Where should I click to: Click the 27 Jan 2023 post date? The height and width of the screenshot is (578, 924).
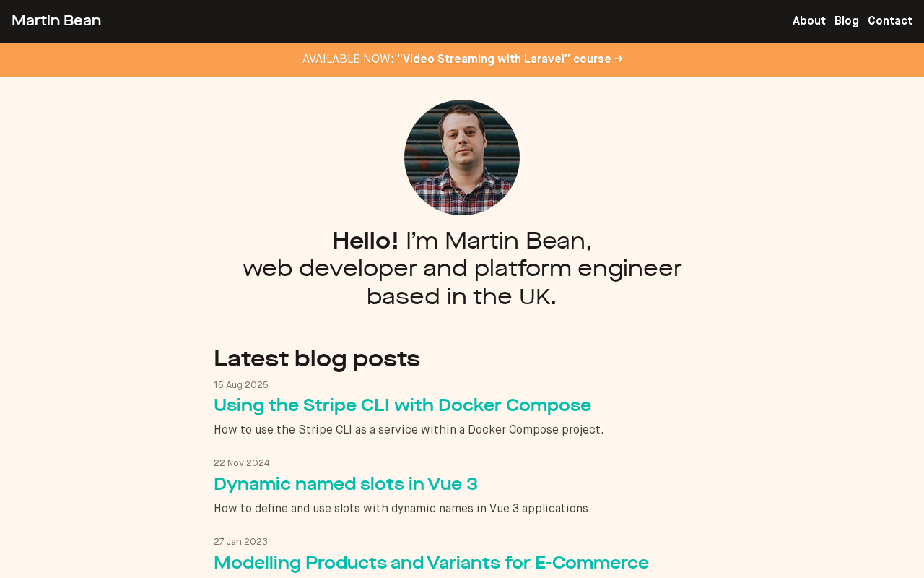pos(240,542)
